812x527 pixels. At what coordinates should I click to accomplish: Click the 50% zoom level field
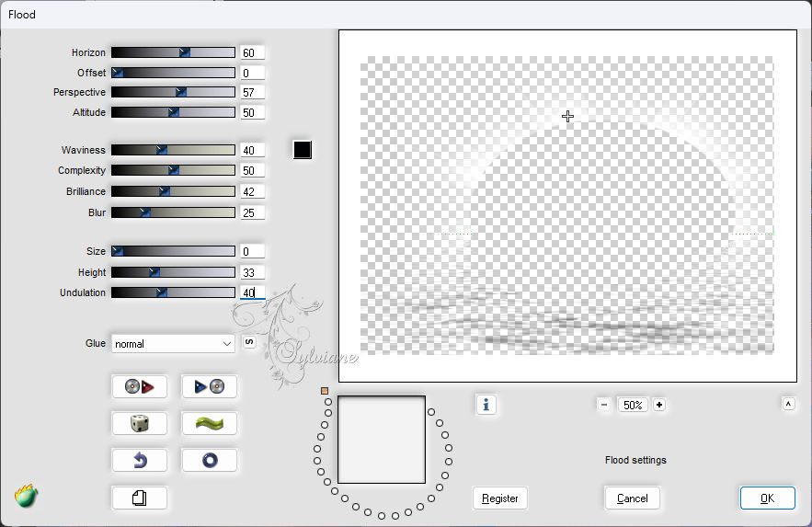tap(632, 405)
